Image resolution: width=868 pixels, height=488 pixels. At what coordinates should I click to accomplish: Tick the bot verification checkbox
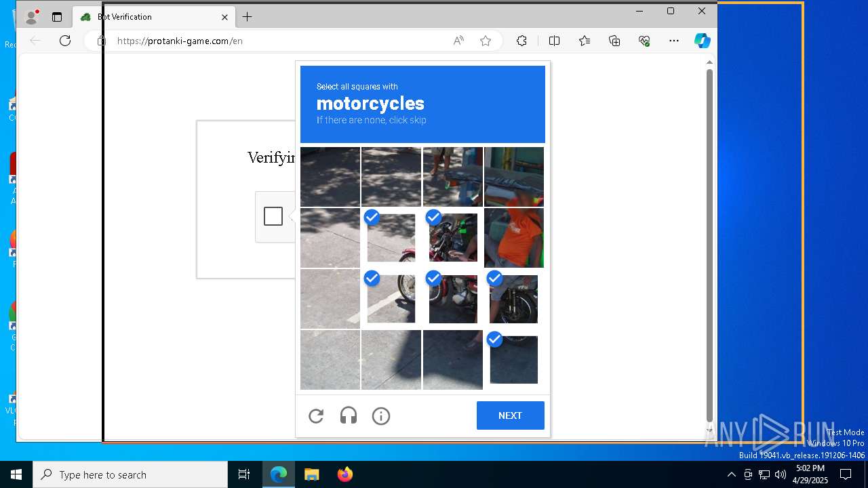[273, 216]
